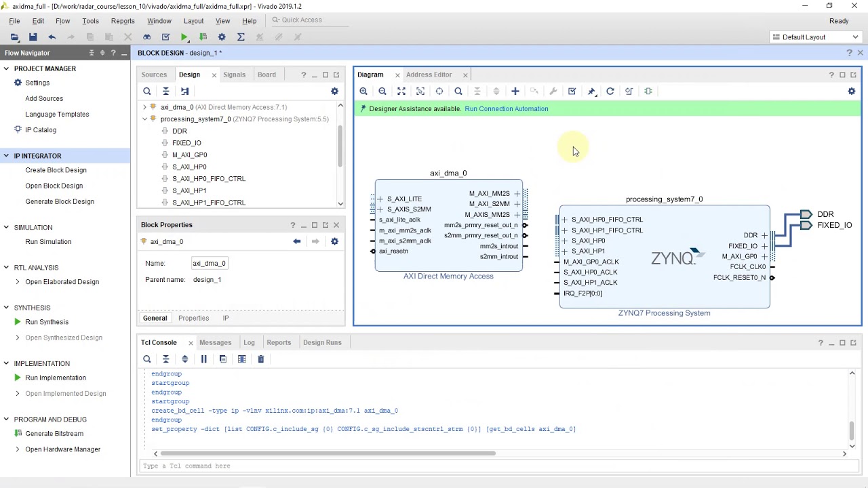The height and width of the screenshot is (488, 868).
Task: Click Generate Block Design
Action: pyautogui.click(x=60, y=201)
